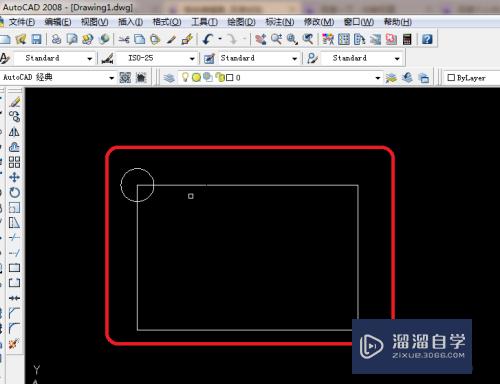Click the Redo arrow icon

tap(232, 39)
